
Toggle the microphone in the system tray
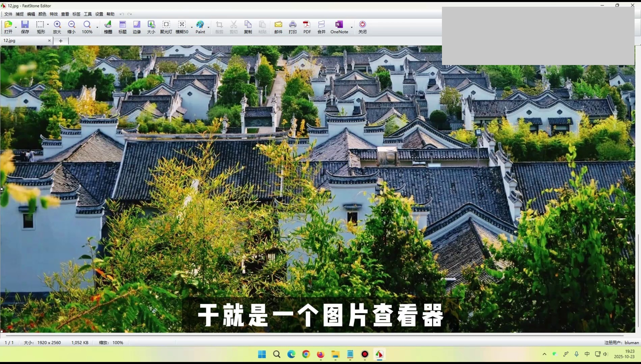pos(577,354)
